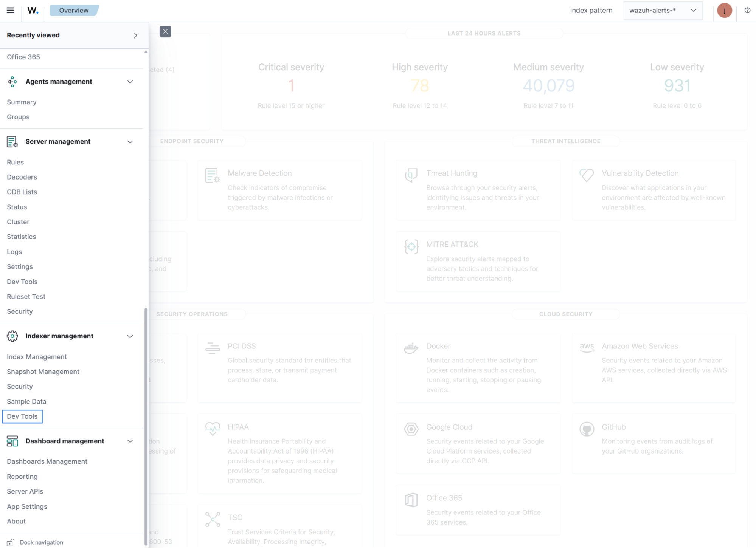The height and width of the screenshot is (548, 756).
Task: Click the Malware Detection card icon
Action: [213, 175]
